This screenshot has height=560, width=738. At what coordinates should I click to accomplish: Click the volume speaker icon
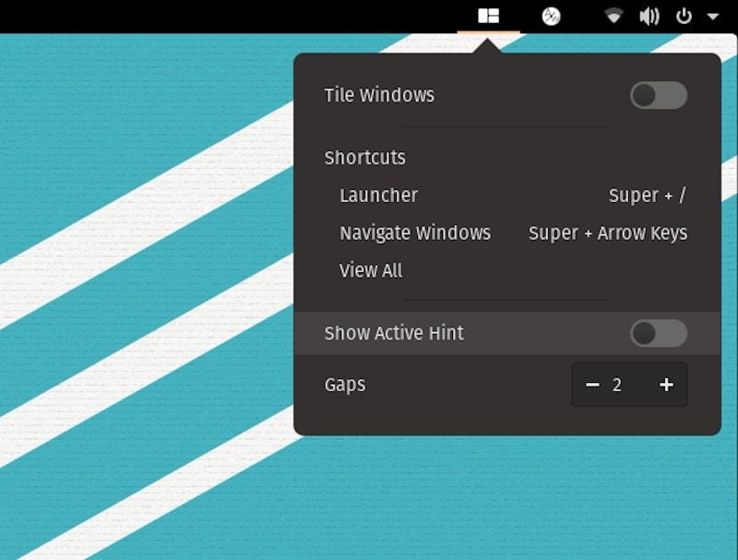click(x=649, y=15)
